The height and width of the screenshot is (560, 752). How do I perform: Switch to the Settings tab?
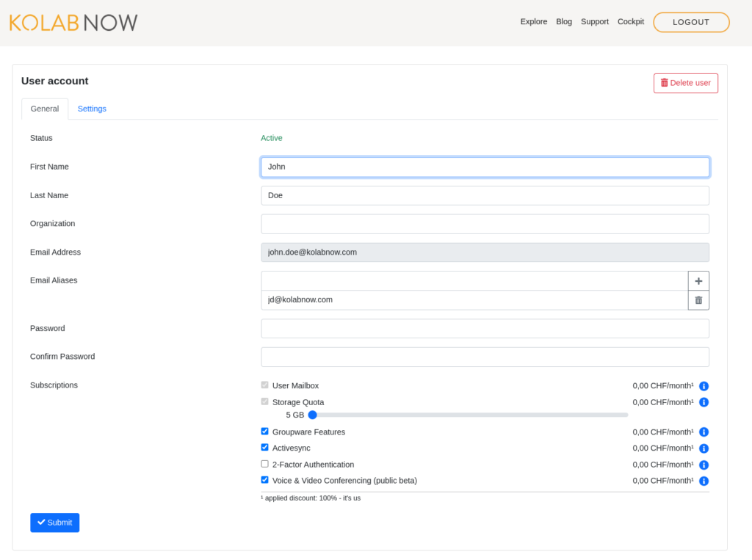coord(92,109)
